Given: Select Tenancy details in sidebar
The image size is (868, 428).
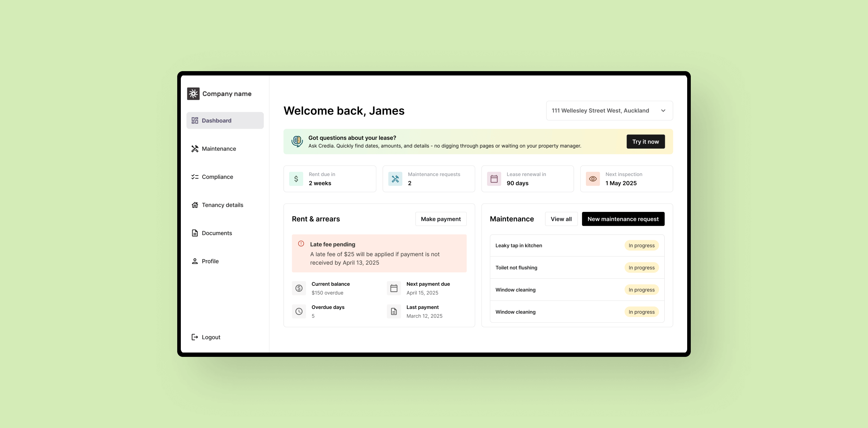Looking at the screenshot, I should click(222, 205).
